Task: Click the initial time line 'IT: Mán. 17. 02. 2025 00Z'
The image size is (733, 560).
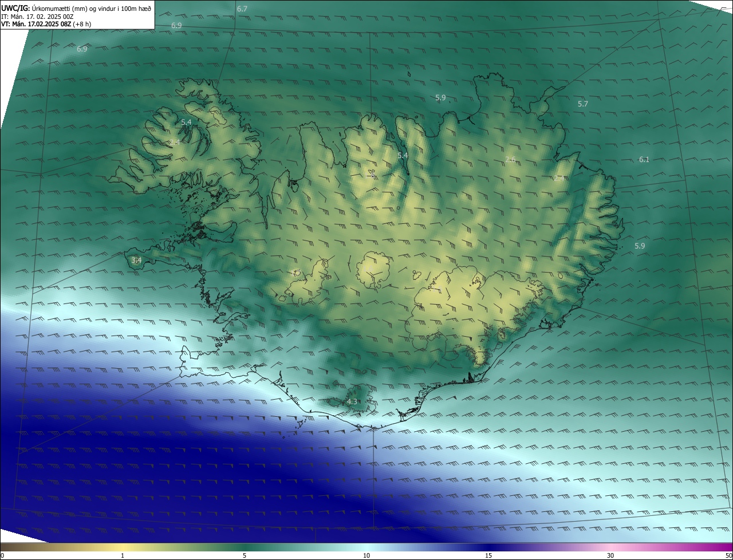Action: 37,17
